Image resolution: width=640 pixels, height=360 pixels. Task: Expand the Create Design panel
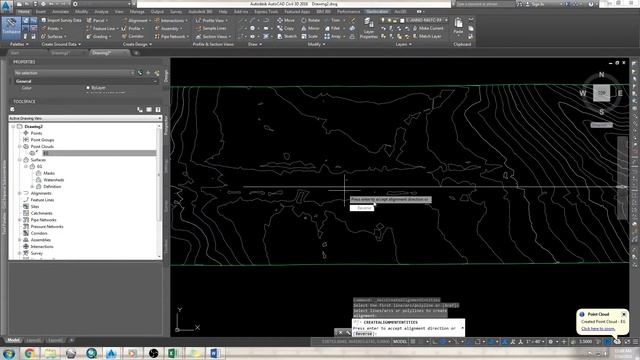pyautogui.click(x=138, y=44)
